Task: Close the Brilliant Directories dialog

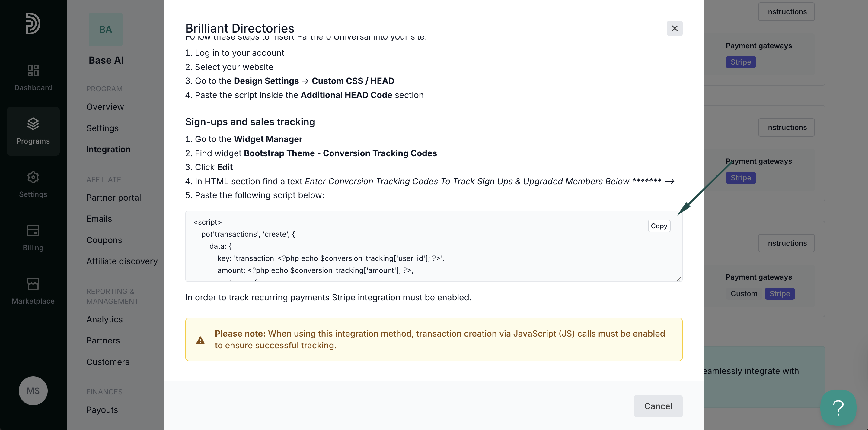Action: (x=675, y=28)
